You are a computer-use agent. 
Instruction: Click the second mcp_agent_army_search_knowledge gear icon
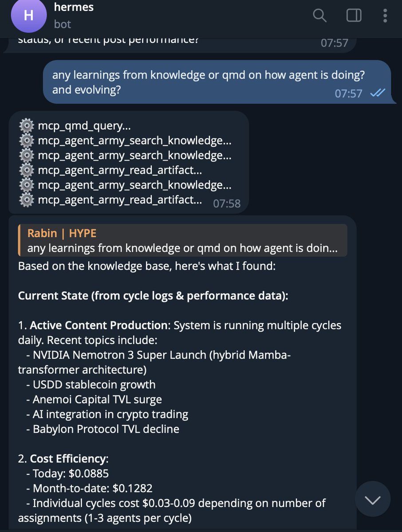[x=27, y=155]
